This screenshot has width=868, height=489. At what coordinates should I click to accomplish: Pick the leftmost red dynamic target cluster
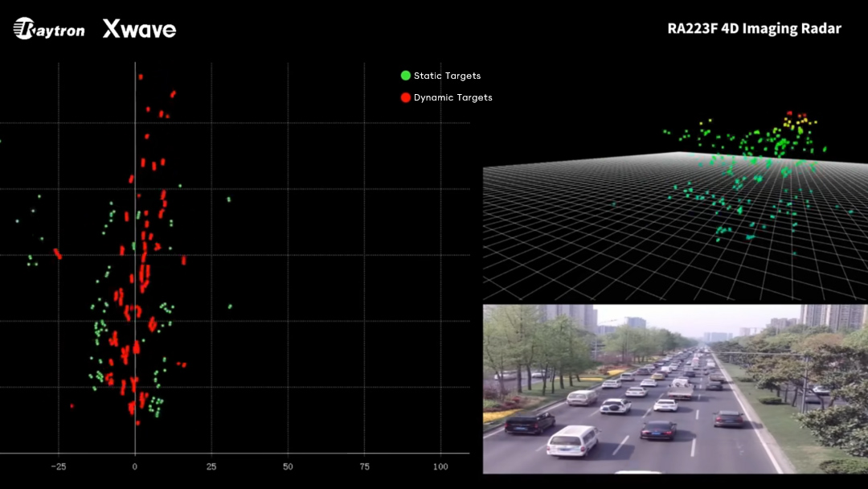(x=57, y=254)
